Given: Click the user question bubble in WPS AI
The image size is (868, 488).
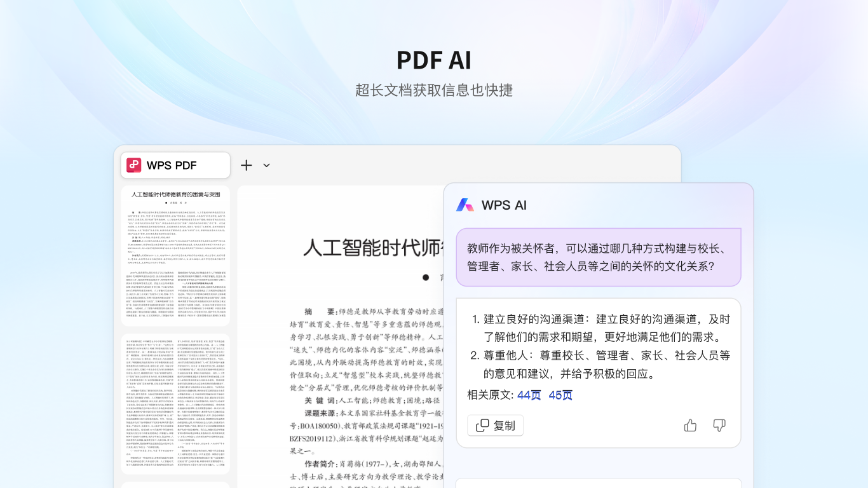Looking at the screenshot, I should (599, 257).
